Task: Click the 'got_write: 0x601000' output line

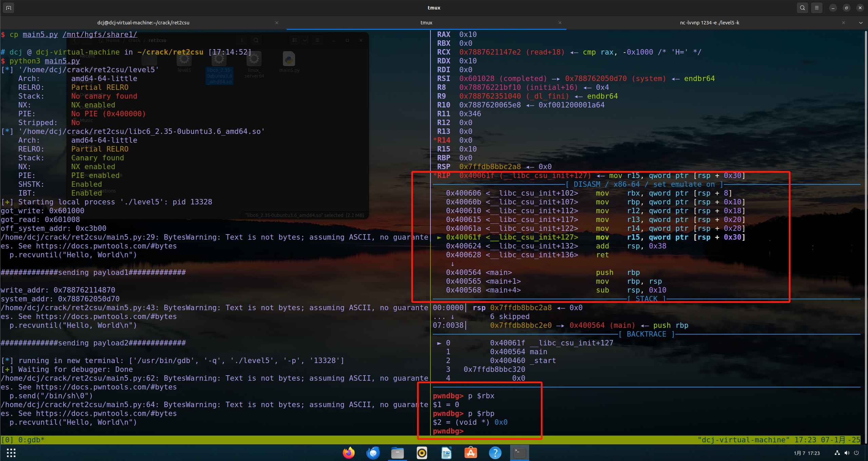Action: pos(42,211)
